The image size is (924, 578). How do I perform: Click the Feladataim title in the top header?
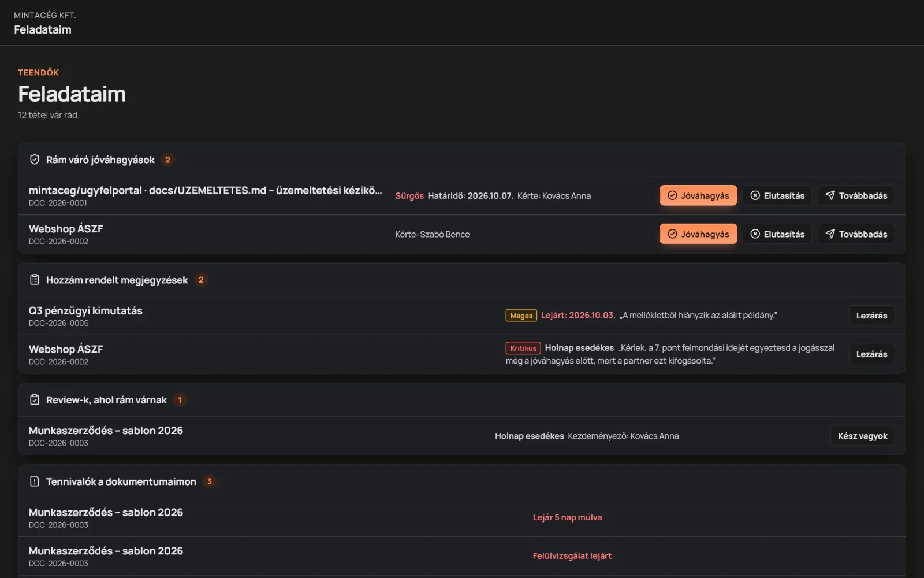[x=43, y=29]
